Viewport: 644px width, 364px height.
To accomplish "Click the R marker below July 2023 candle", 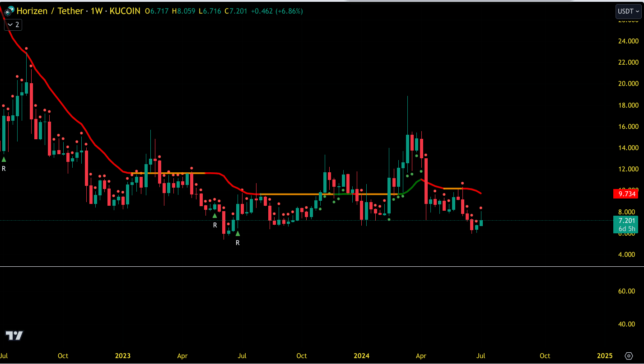I will [x=238, y=243].
